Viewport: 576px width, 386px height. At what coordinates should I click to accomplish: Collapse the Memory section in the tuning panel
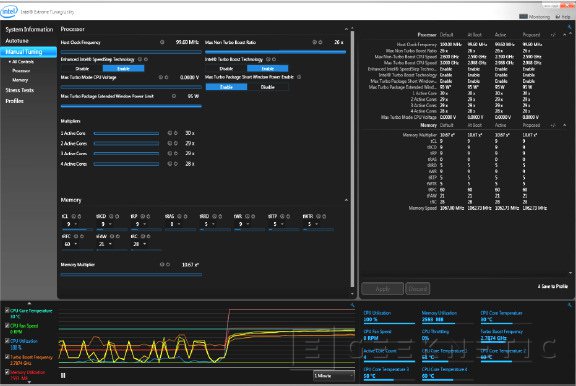[x=346, y=200]
